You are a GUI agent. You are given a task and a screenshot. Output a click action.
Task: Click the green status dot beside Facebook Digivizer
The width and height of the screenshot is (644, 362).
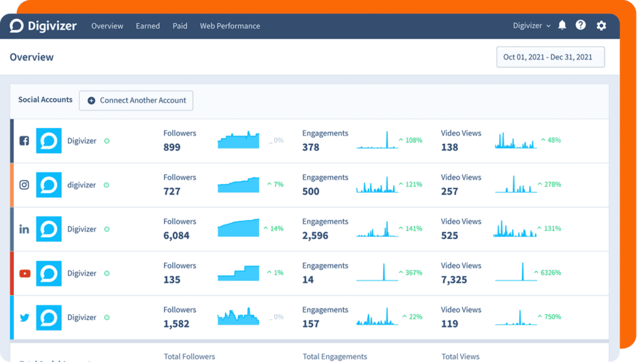107,141
